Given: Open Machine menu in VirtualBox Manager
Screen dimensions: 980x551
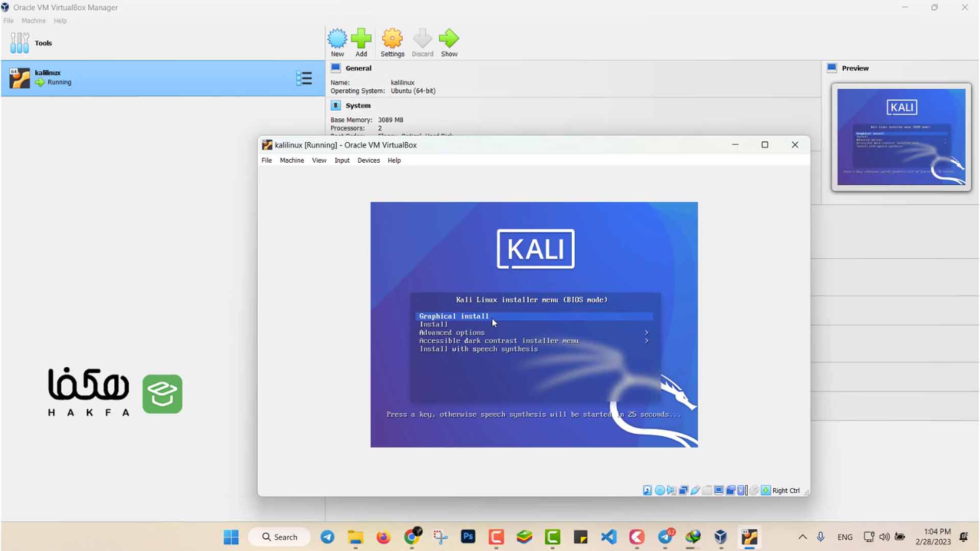Looking at the screenshot, I should pyautogui.click(x=34, y=21).
